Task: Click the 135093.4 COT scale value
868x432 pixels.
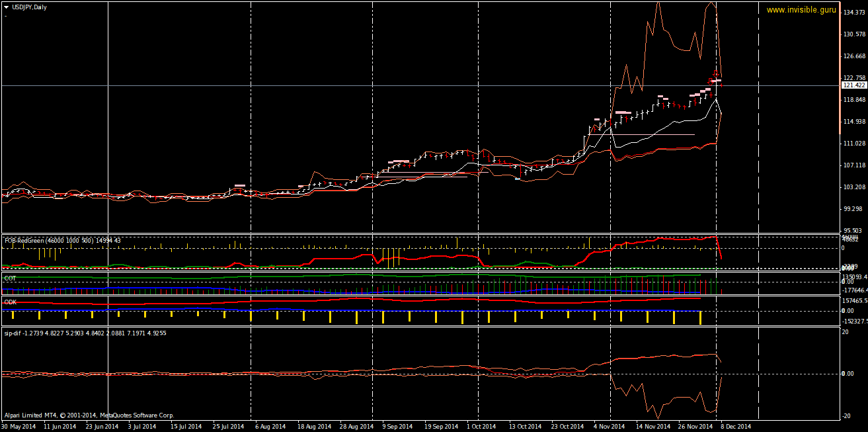Action: (853, 277)
